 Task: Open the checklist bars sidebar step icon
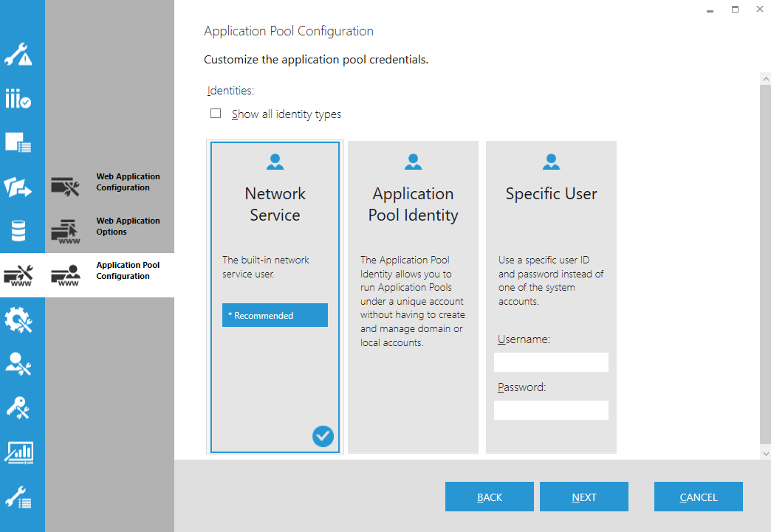18,99
